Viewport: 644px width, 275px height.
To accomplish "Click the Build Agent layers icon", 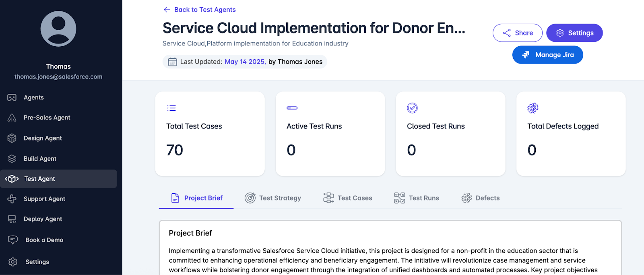I will pos(12,159).
